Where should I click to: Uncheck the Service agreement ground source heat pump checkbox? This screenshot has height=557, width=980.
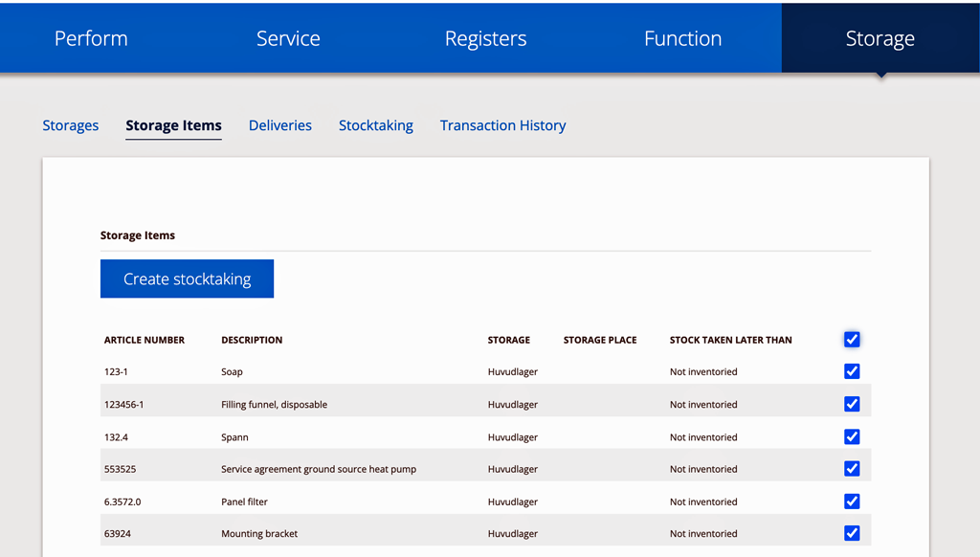point(852,468)
